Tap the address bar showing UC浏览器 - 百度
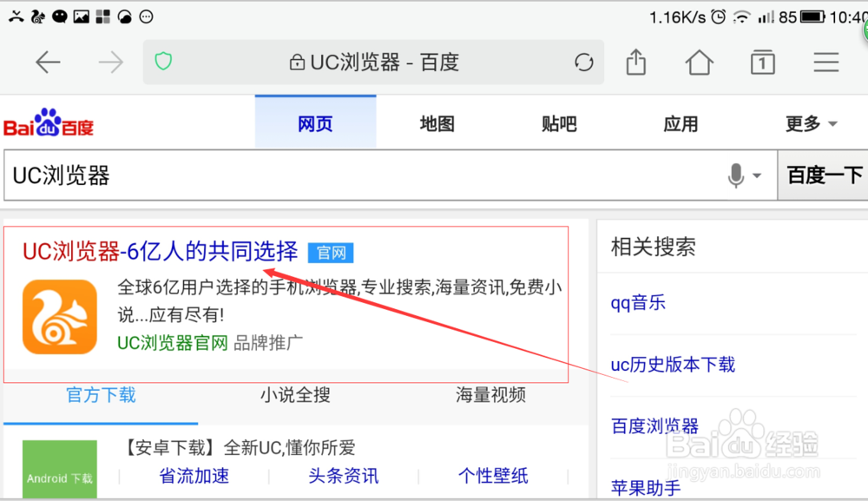Viewport: 868px width, 501px height. (373, 62)
